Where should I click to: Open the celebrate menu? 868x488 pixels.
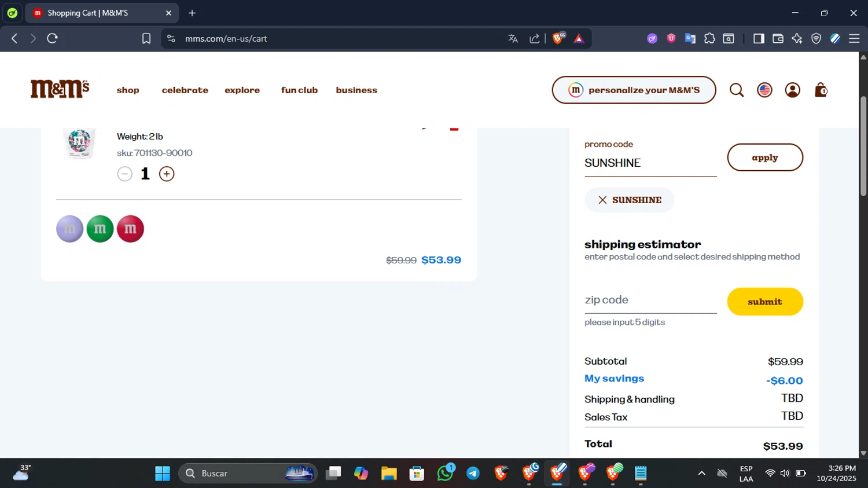185,90
